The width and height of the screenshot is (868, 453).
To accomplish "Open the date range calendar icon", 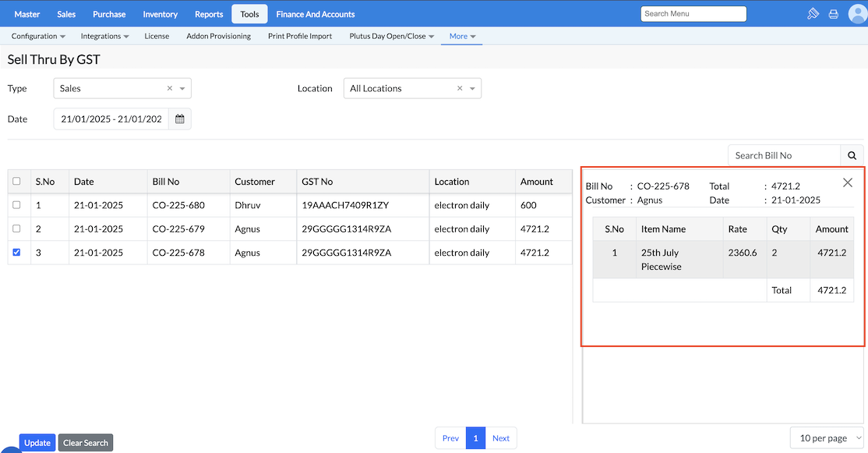I will click(x=180, y=119).
